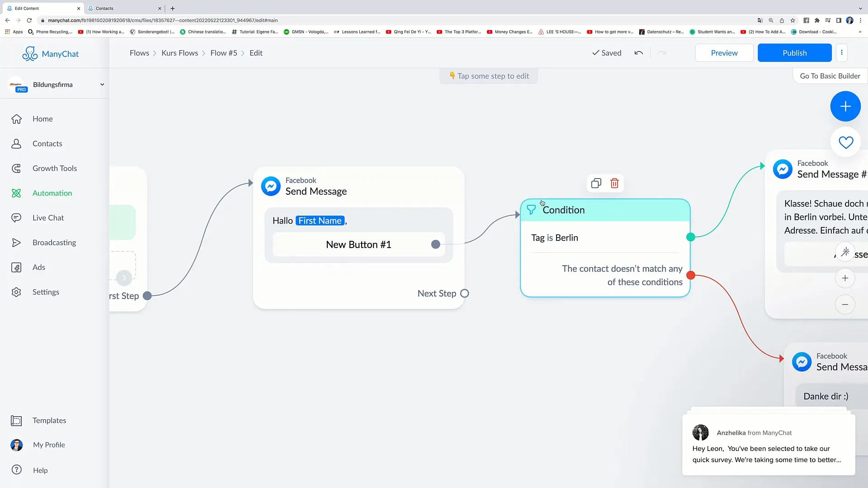Screen dimensions: 868x488
Task: Click the browser back arrow
Action: tap(7, 20)
